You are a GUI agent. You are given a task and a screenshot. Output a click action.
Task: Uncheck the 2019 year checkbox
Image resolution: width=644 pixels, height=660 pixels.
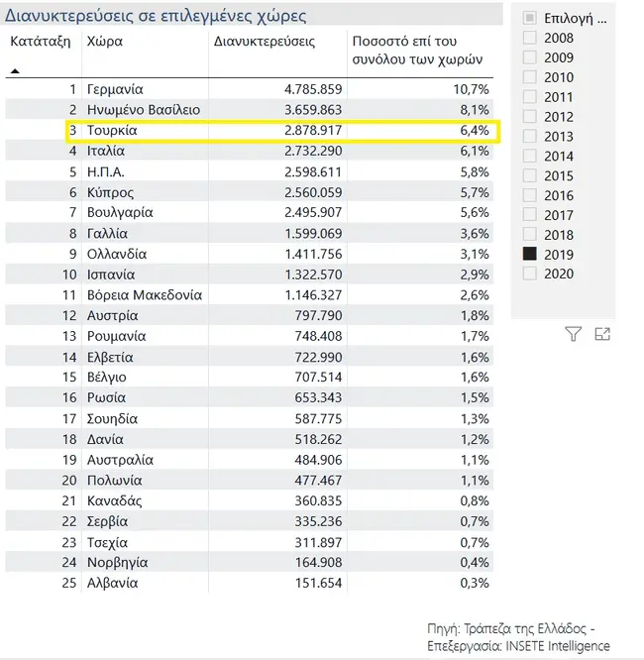coord(530,255)
